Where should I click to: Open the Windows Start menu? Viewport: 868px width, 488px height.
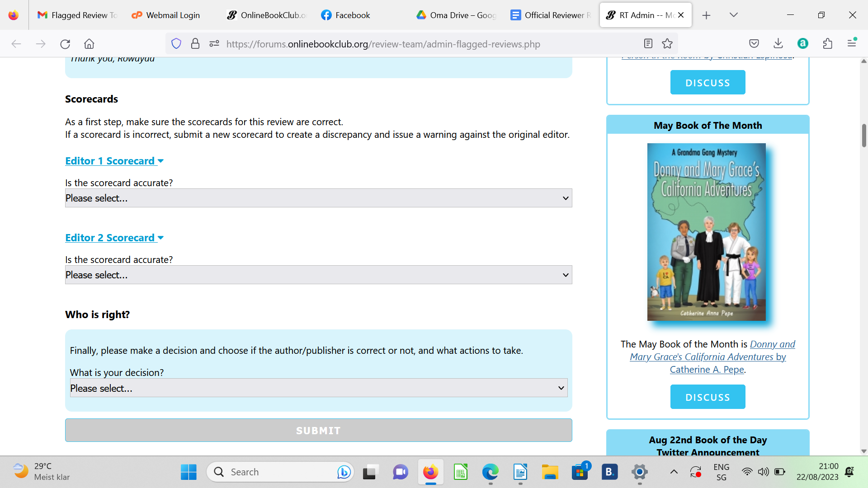pos(189,472)
